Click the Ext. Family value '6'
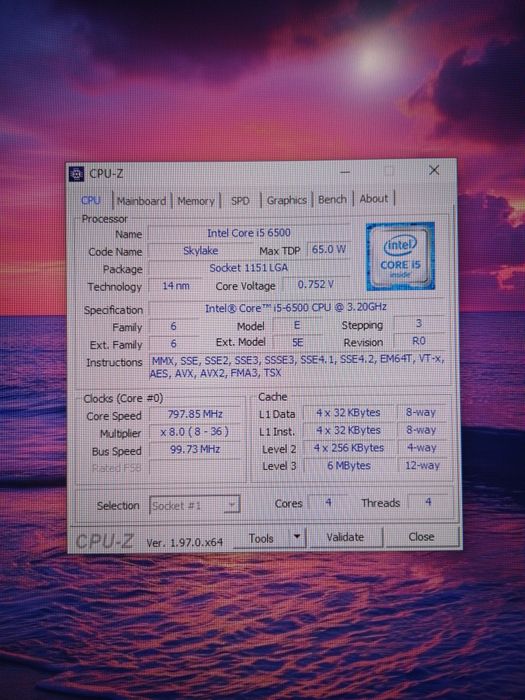The height and width of the screenshot is (700, 525). pos(173,344)
